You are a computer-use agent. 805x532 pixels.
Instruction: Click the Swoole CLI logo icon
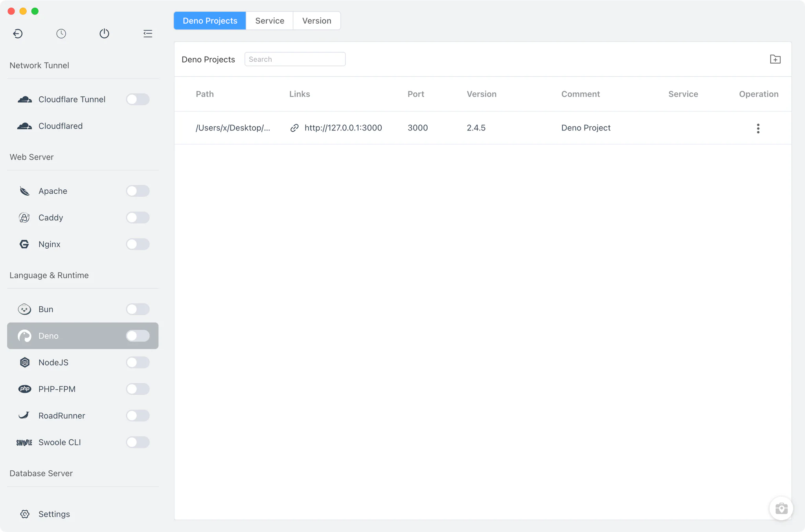pos(24,442)
